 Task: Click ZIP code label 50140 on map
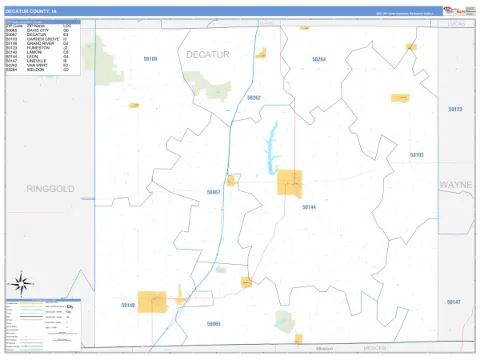(128, 305)
